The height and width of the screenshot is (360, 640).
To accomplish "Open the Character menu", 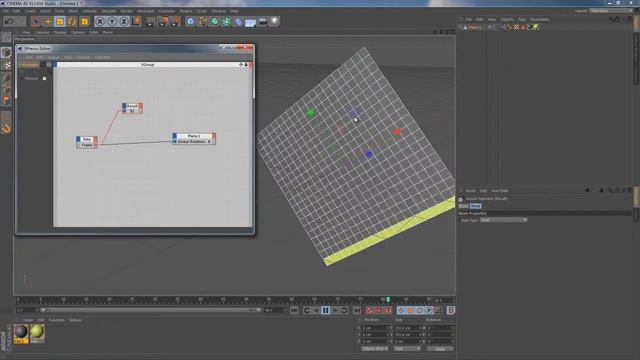I will tap(167, 11).
